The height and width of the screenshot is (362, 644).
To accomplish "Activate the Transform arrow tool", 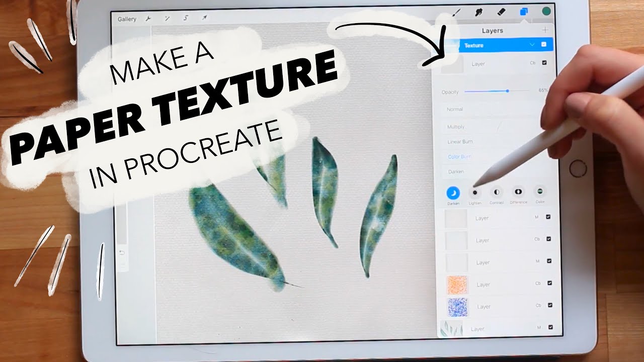I will coord(205,18).
